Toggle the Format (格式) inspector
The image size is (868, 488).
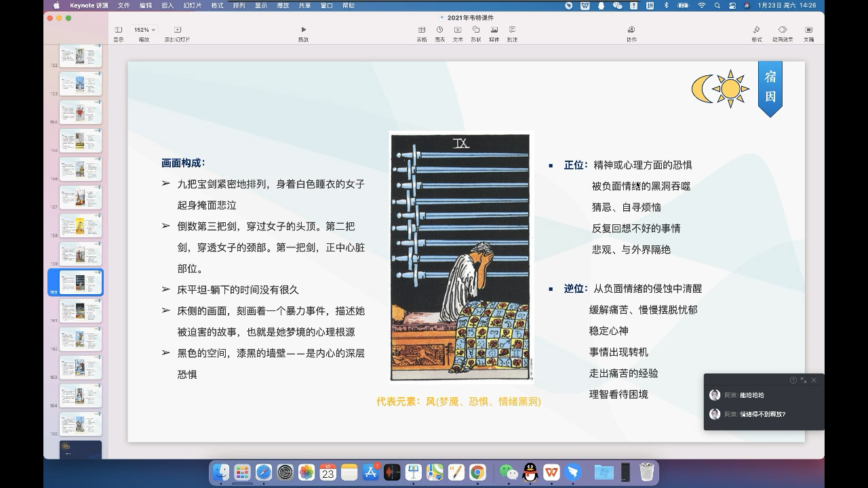[757, 34]
